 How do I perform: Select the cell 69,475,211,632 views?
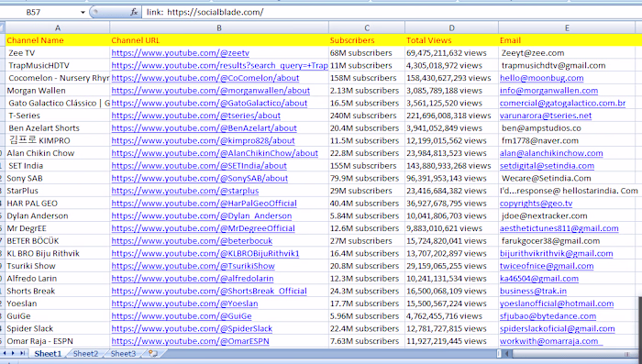click(451, 53)
